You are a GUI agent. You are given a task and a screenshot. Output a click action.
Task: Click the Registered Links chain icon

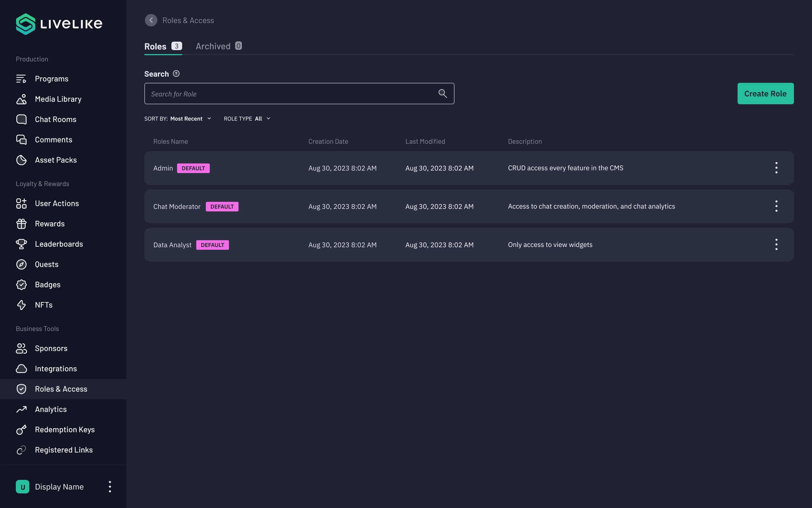click(21, 450)
